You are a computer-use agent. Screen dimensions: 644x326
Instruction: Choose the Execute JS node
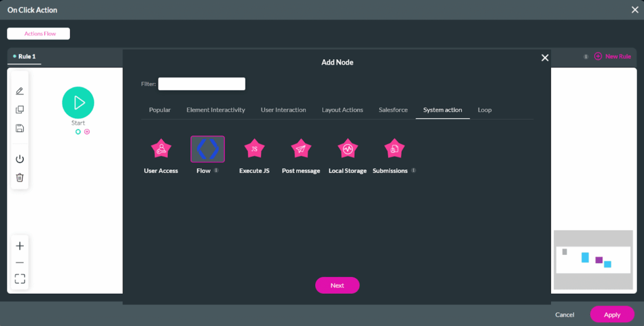pos(254,149)
